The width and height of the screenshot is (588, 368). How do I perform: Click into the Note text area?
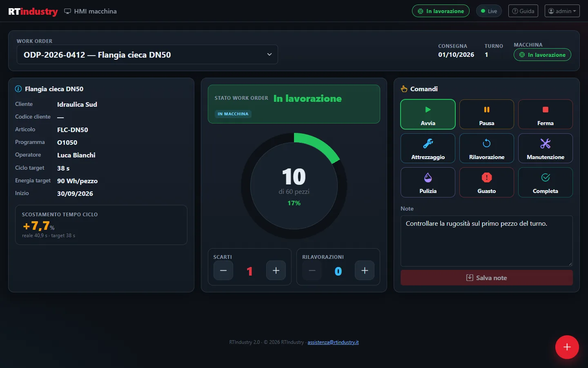(x=487, y=241)
